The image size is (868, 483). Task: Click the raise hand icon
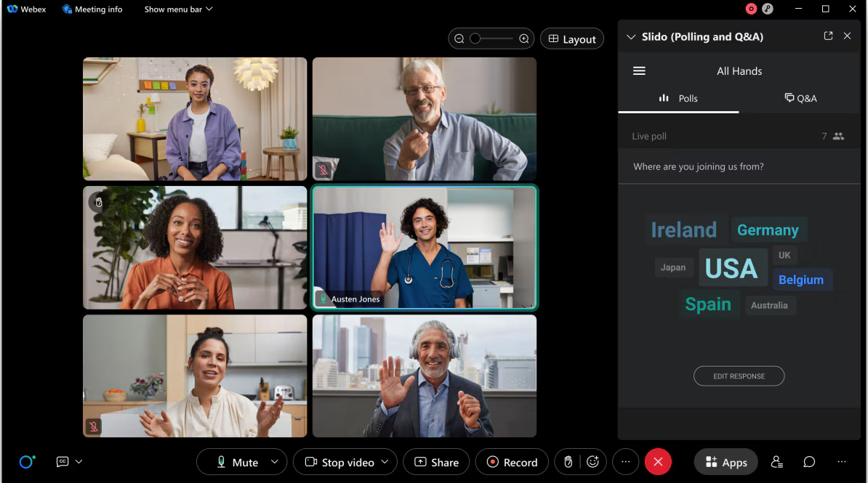[568, 462]
